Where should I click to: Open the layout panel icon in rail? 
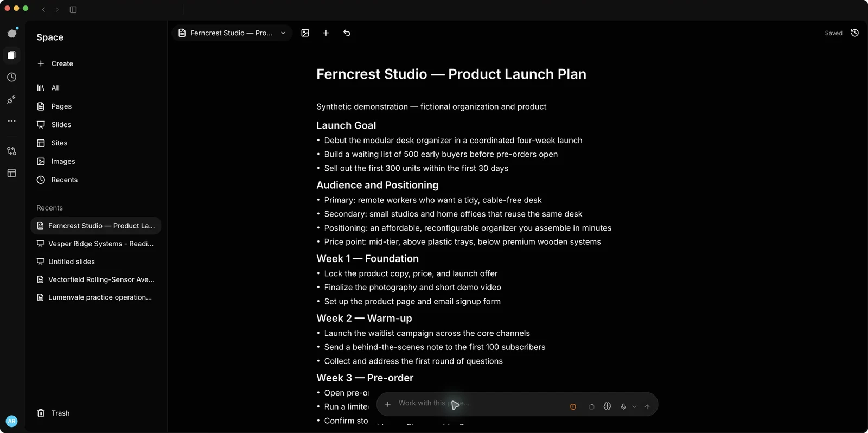click(12, 173)
